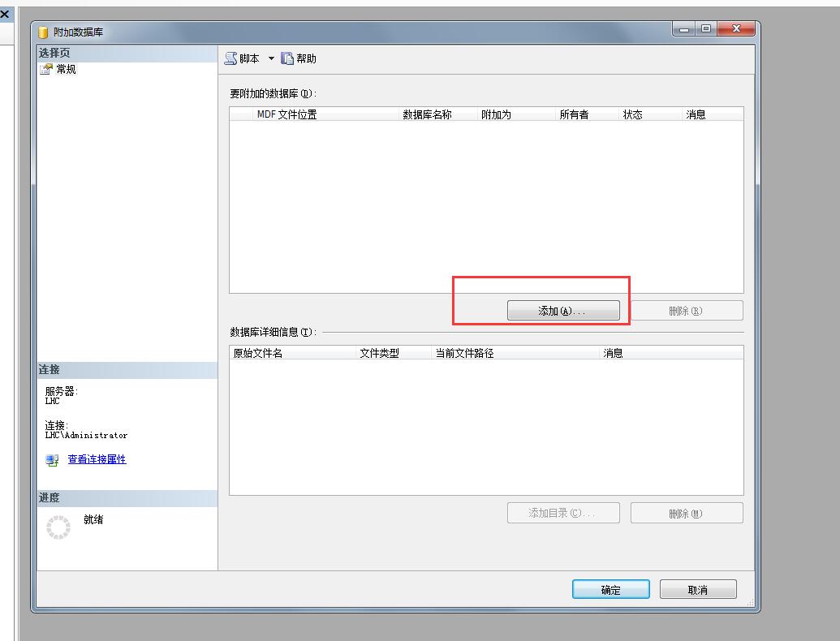Screen dimensions: 840x641
Task: Click 消息 header in databases-to-attach grid
Action: pos(713,114)
